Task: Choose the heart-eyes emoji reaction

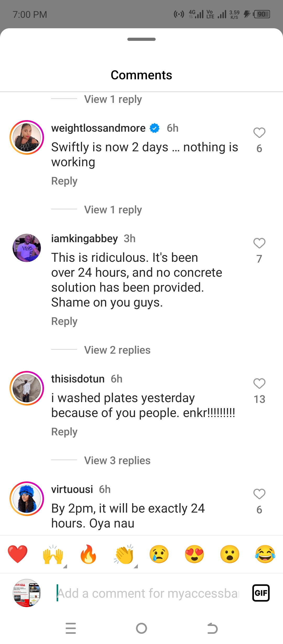Action: click(x=194, y=554)
